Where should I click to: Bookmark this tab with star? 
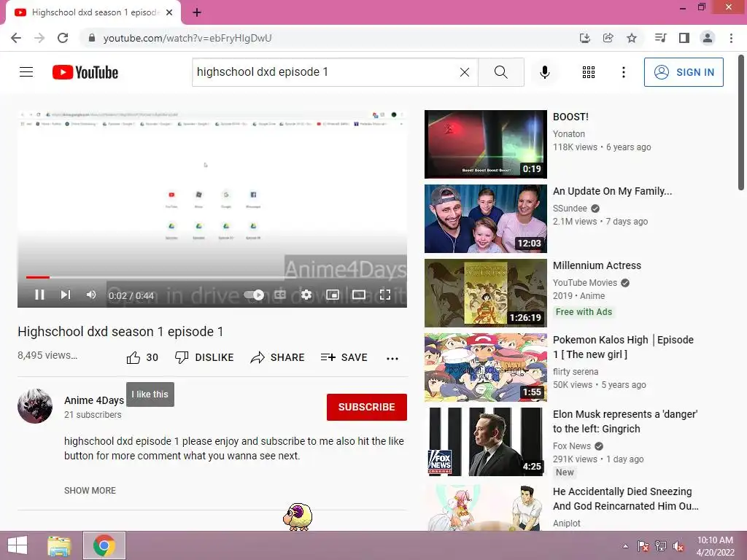[631, 38]
